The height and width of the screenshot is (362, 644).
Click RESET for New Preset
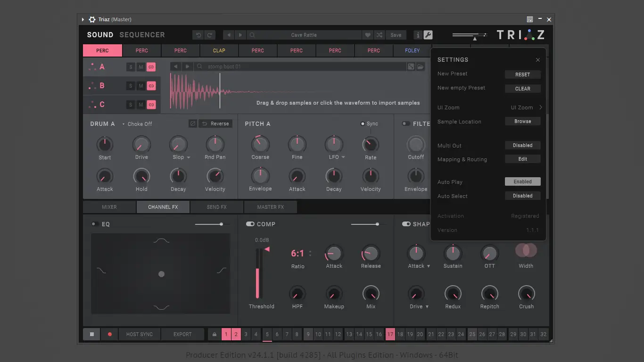pos(522,74)
